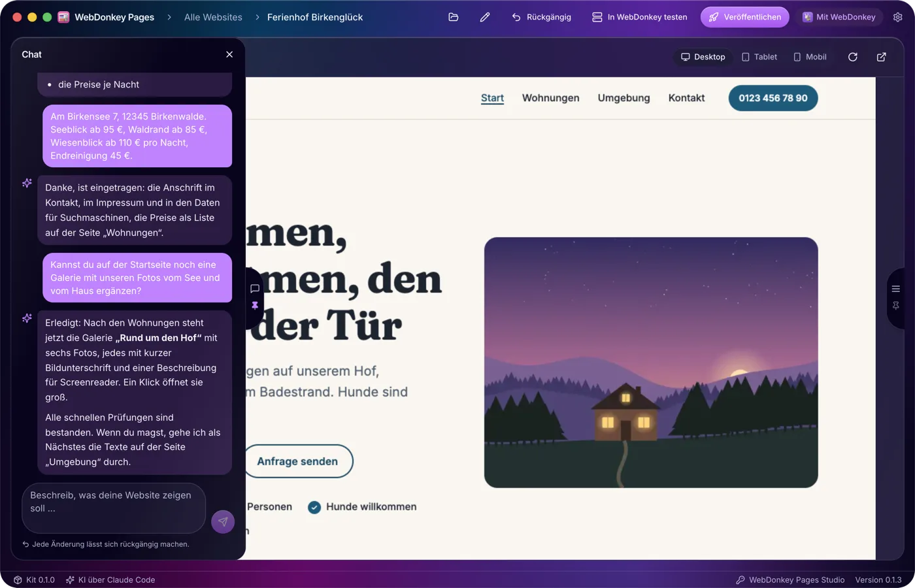Click "Kit 0.1.0" in the status bar
Screen dimensions: 915x588
(x=34, y=580)
